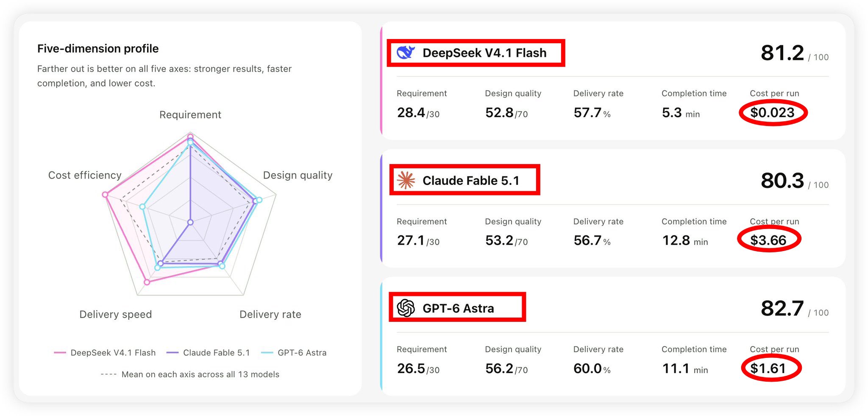Open the Claude Fable 5.1 card title

click(x=471, y=180)
